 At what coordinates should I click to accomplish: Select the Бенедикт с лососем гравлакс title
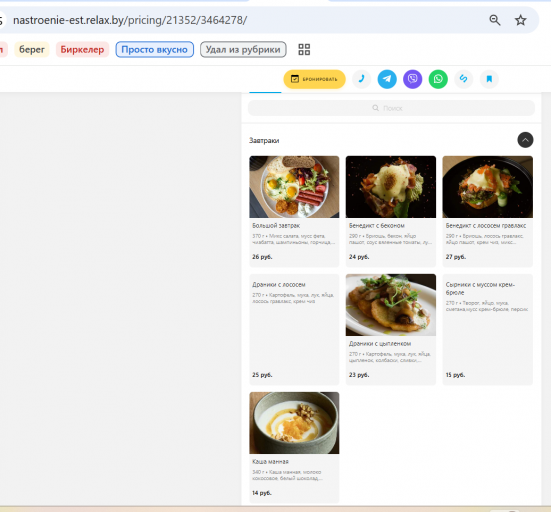(x=486, y=226)
